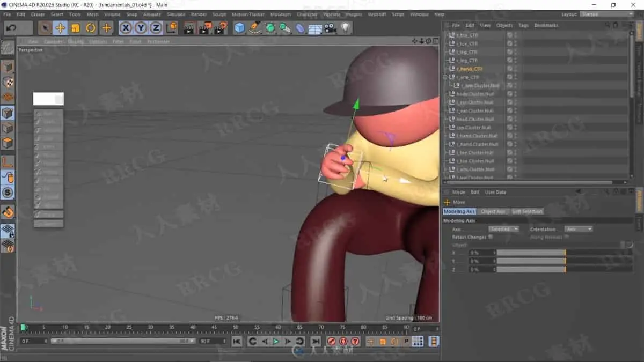Enable the Retain Changes checkbox
This screenshot has height=362, width=644.
(x=491, y=237)
